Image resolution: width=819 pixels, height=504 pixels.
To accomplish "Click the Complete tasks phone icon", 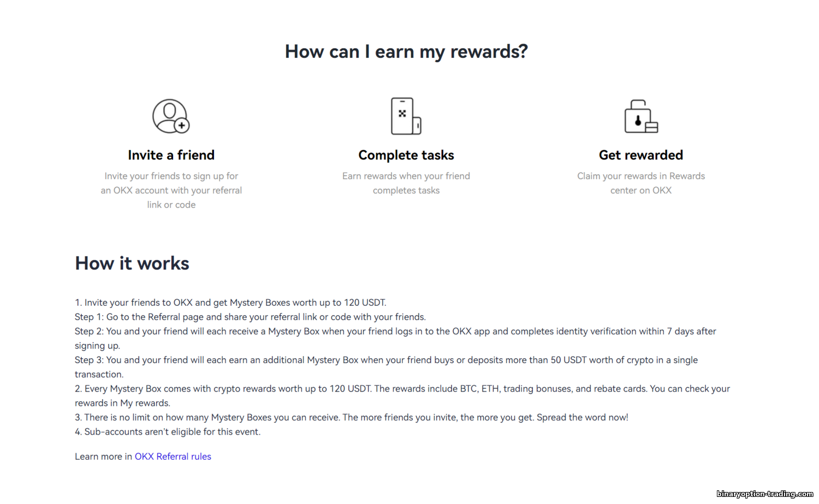I will (406, 116).
